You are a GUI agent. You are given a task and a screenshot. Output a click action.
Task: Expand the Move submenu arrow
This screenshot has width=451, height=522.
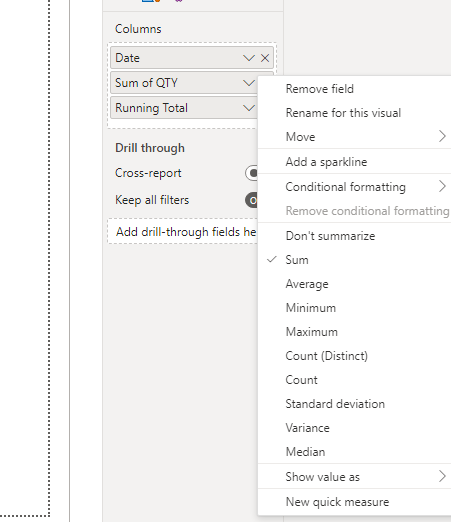coord(442,136)
